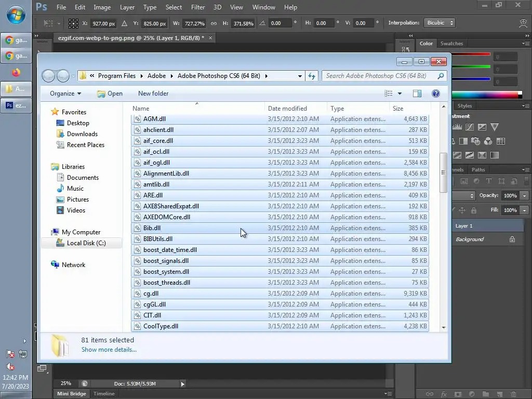Click the Open button in Explorer toolbar
This screenshot has width=532, height=399.
click(110, 94)
